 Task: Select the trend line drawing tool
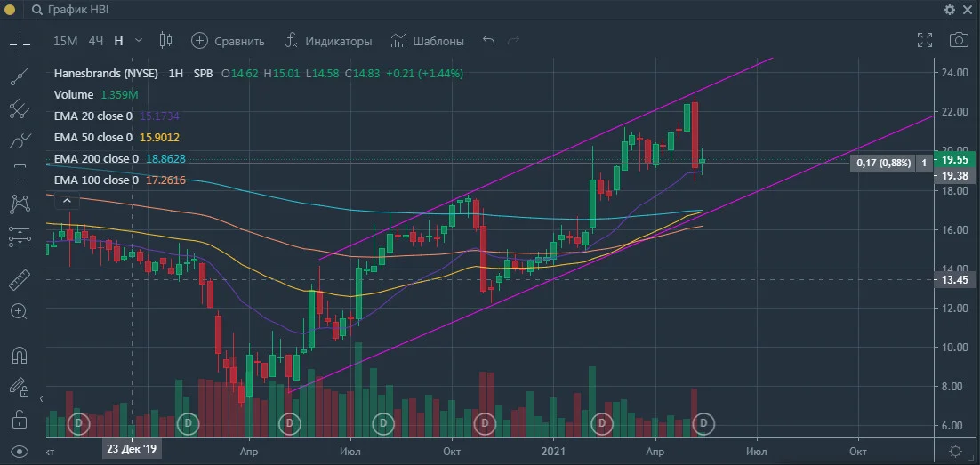(20, 76)
